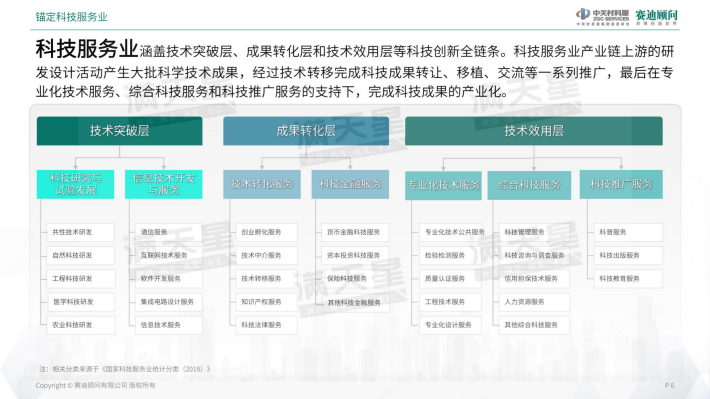Image resolution: width=710 pixels, height=399 pixels.
Task: Click the 科技金融服务 category box
Action: (x=350, y=184)
